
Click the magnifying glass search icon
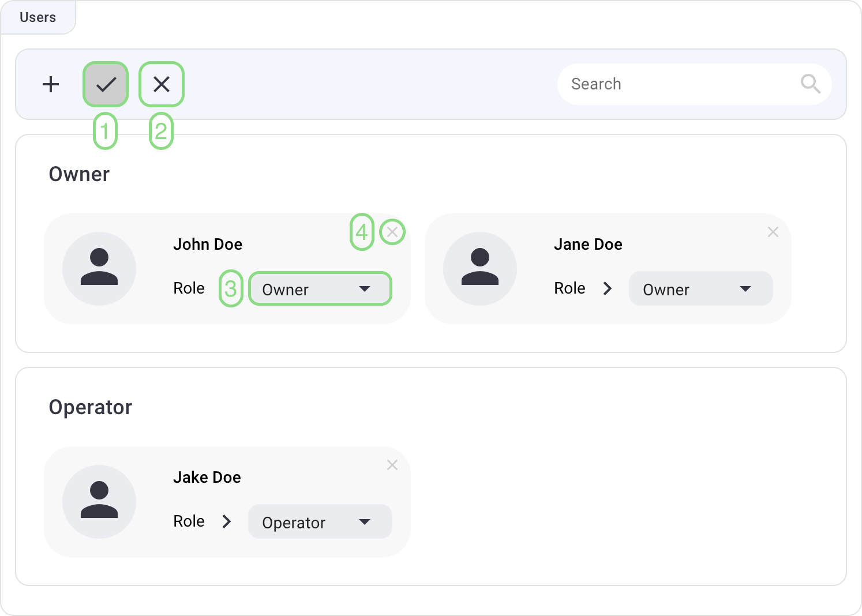[x=810, y=84]
